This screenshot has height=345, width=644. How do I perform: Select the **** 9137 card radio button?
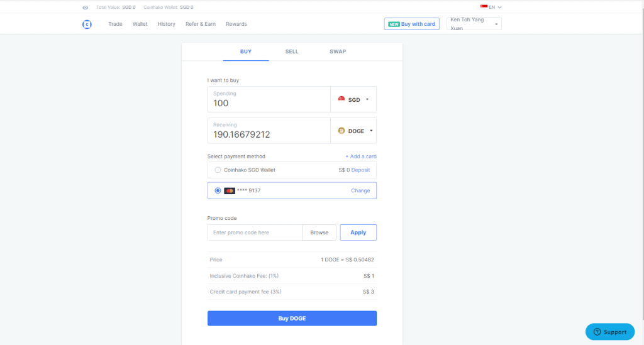click(x=218, y=191)
